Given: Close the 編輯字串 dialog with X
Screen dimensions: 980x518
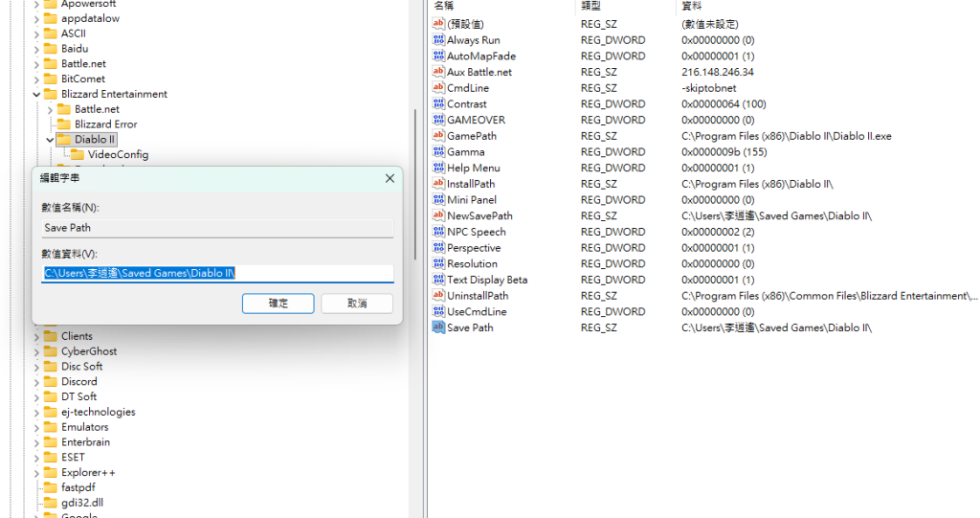Looking at the screenshot, I should pos(390,178).
